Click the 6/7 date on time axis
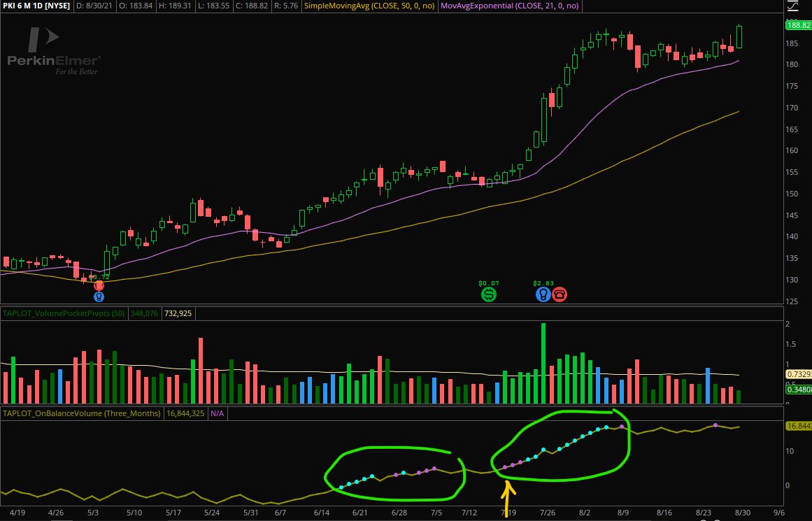812x521 pixels. [x=280, y=513]
